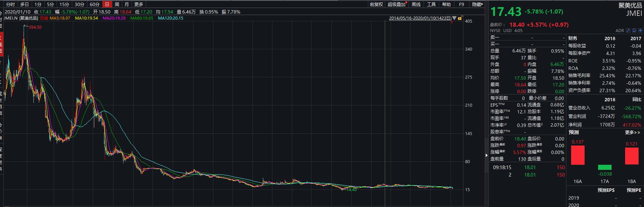This screenshot has height=207, width=644.
Task: Click the 聚美优品 stock name
Action: click(x=630, y=5)
